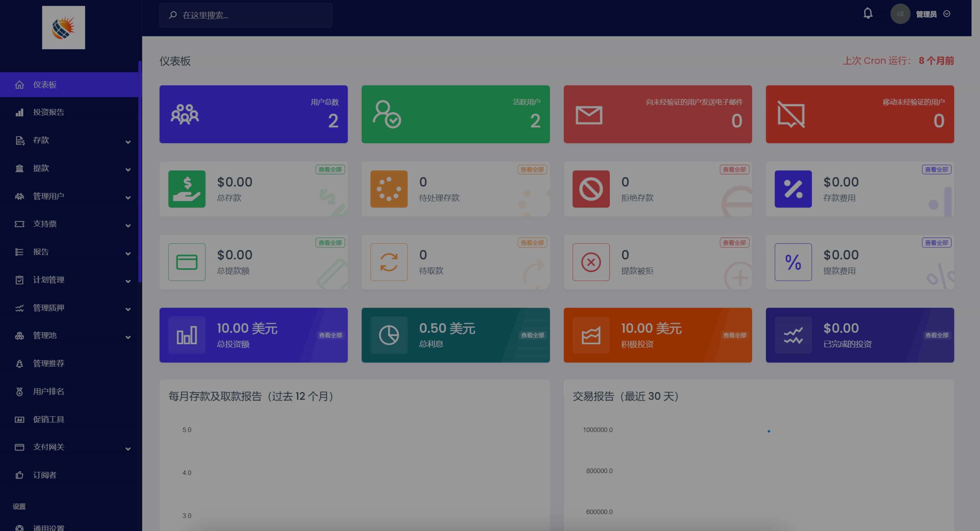Image resolution: width=980 pixels, height=531 pixels.
Task: Click the company logo in the sidebar
Action: coord(63,27)
